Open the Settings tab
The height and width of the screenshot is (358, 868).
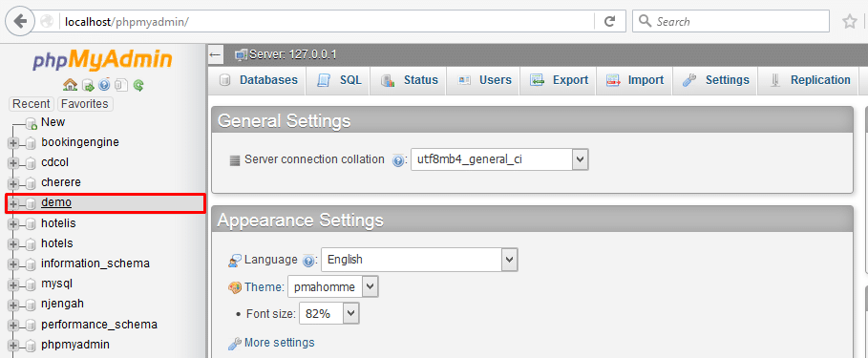(x=715, y=80)
